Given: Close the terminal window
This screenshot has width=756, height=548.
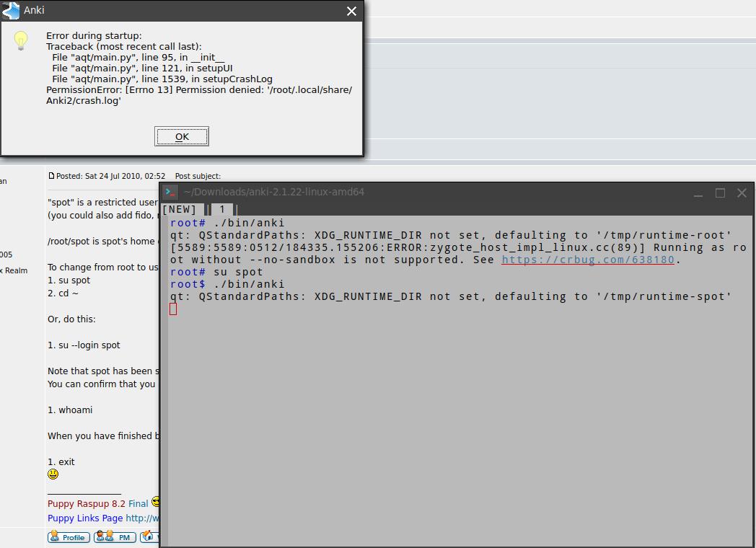Looking at the screenshot, I should (742, 193).
